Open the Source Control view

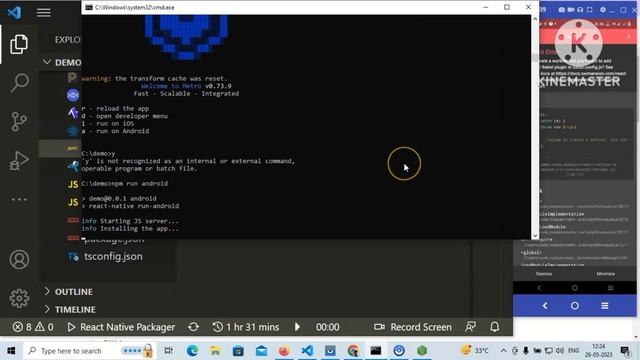click(x=19, y=121)
